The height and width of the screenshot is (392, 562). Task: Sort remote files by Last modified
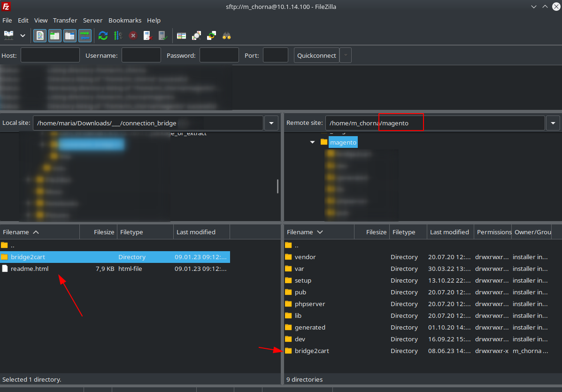tap(450, 232)
